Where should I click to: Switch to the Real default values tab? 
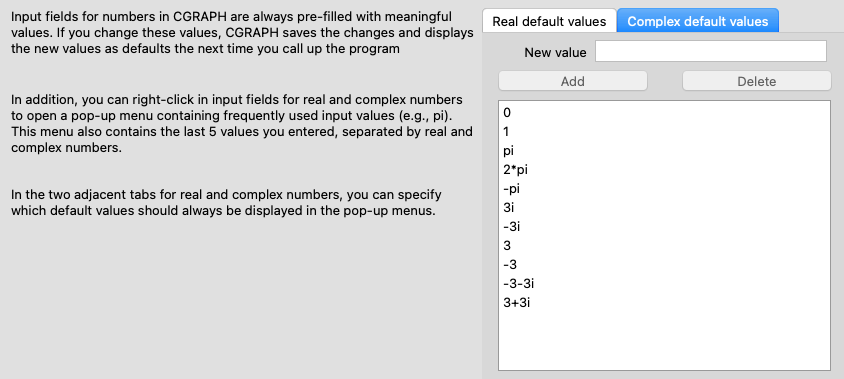tap(549, 22)
